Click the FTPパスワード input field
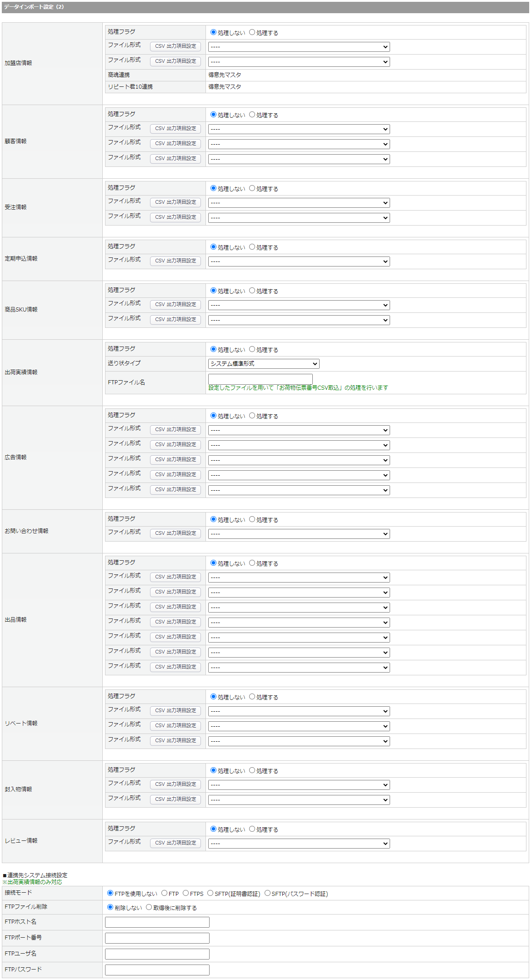Viewport: 531px width, 980px height. (157, 970)
